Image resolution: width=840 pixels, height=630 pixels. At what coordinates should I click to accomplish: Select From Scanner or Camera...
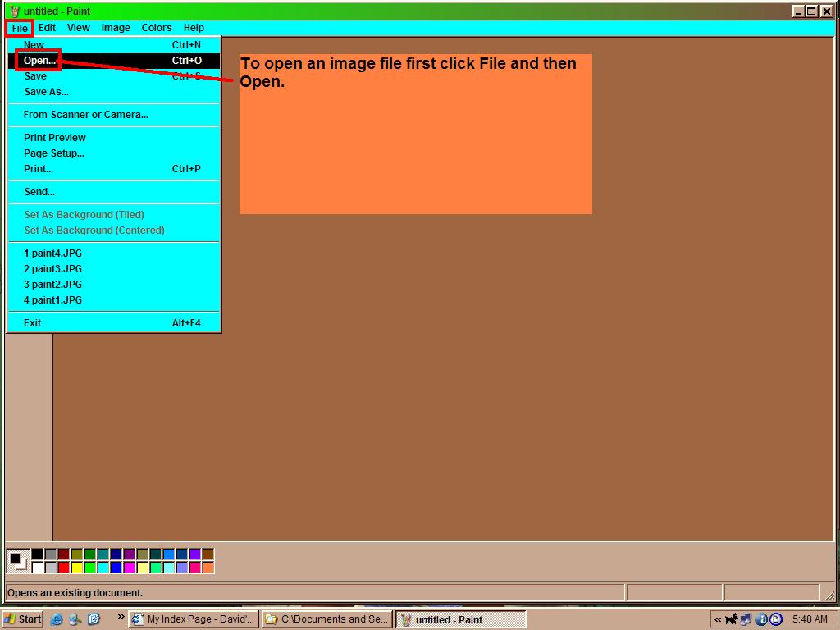pos(113,115)
